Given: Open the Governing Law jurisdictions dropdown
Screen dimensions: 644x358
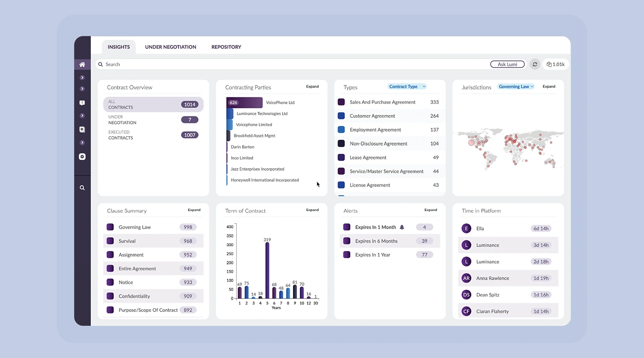Looking at the screenshot, I should tap(516, 87).
